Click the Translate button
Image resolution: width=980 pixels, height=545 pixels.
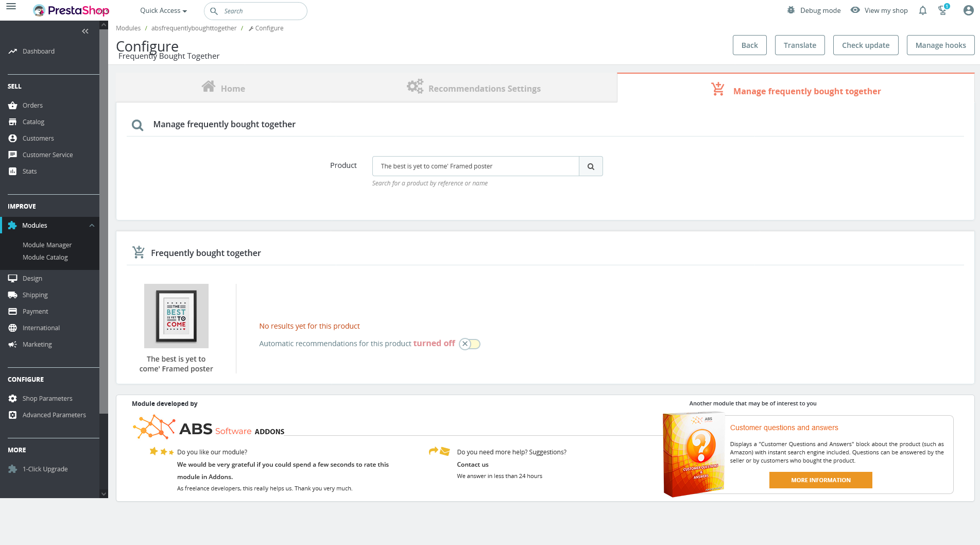[x=800, y=45]
